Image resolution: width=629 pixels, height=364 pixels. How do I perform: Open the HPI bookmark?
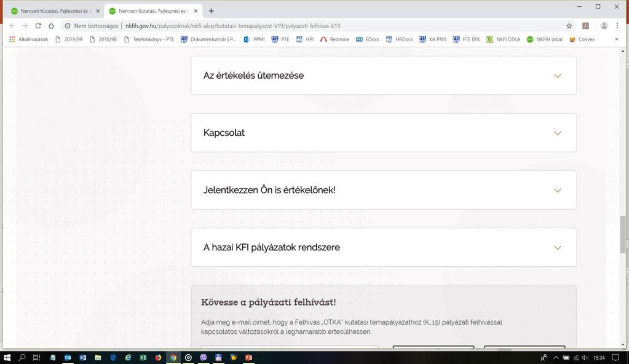coord(305,39)
